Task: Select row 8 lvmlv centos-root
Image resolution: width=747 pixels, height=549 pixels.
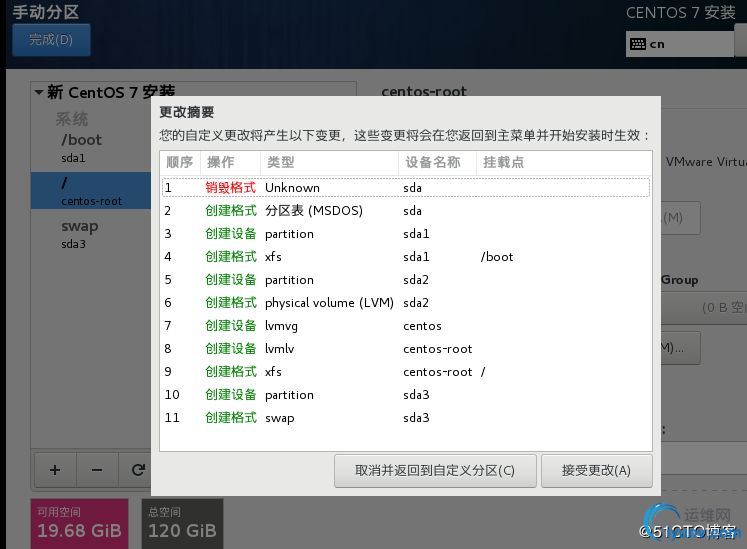Action: (406, 349)
